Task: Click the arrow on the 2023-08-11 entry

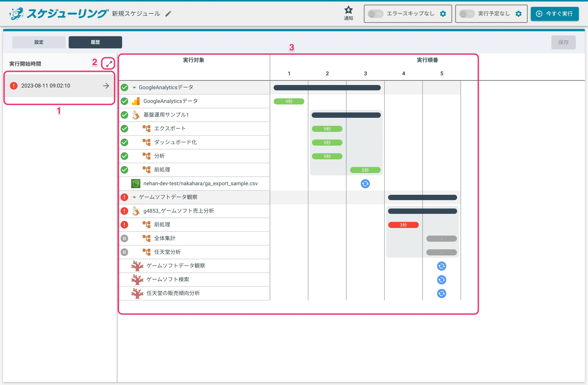Action: [106, 86]
